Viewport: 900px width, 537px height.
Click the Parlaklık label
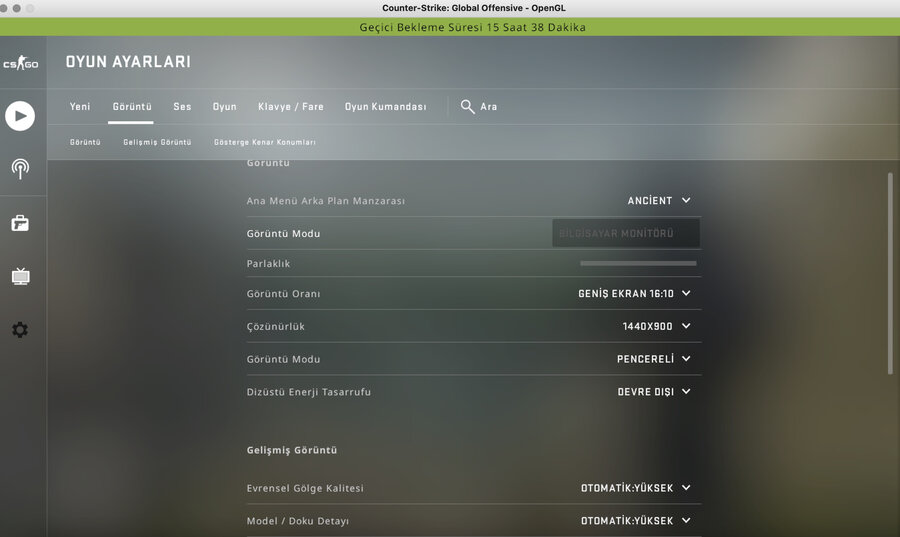268,264
